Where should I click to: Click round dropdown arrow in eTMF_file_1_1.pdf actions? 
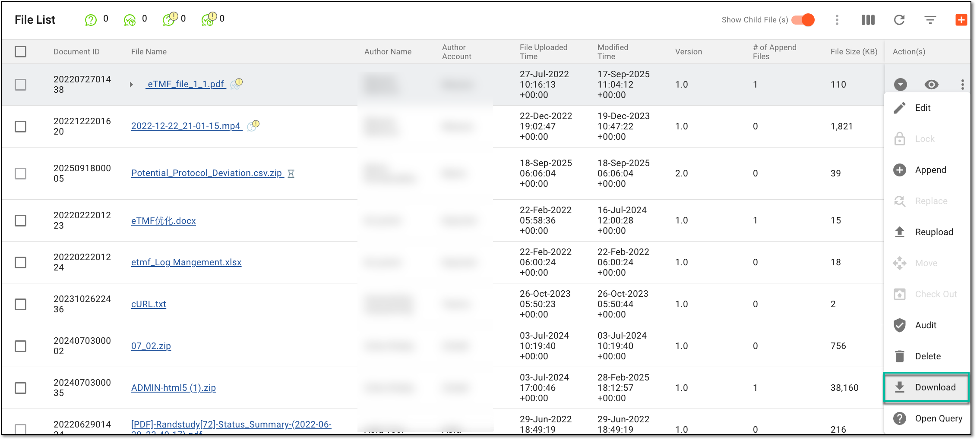(900, 85)
